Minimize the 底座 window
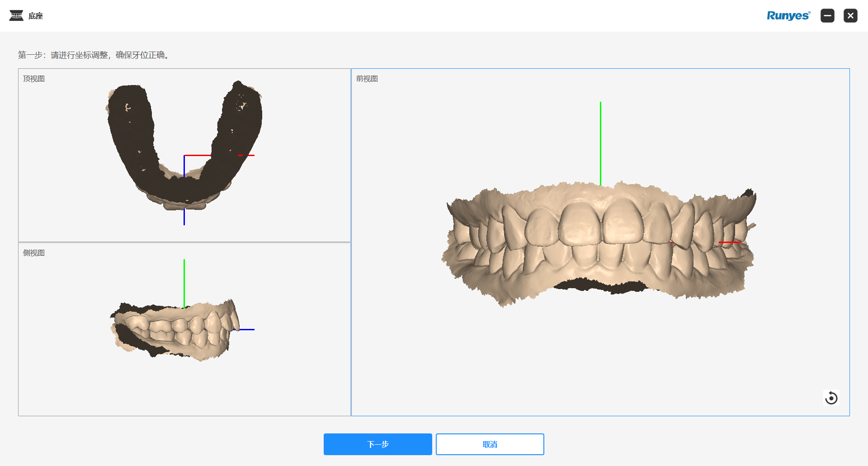Image resolution: width=868 pixels, height=466 pixels. 827,16
